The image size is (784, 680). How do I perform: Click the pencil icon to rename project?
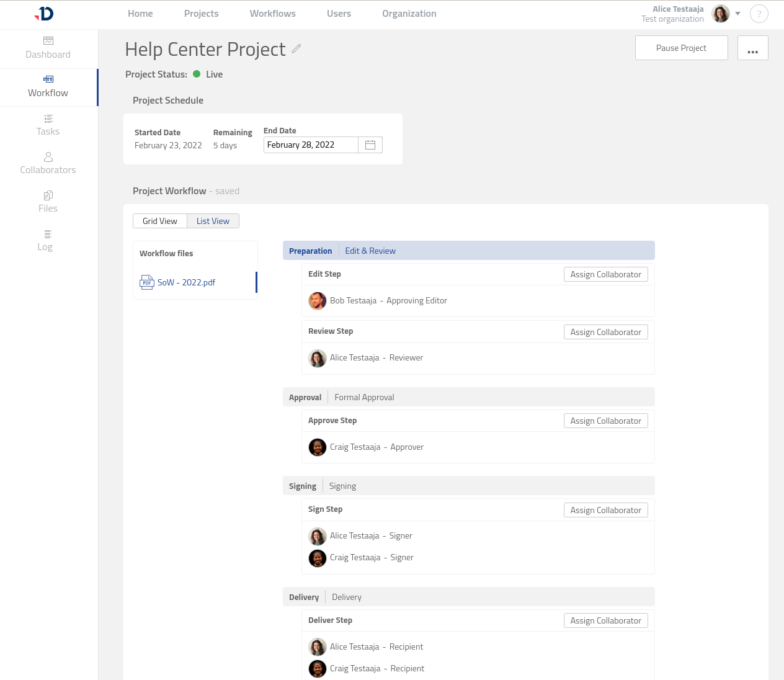pyautogui.click(x=296, y=48)
